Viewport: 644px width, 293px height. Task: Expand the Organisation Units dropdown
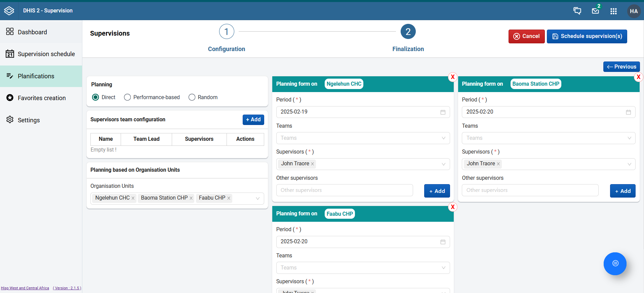click(x=258, y=198)
